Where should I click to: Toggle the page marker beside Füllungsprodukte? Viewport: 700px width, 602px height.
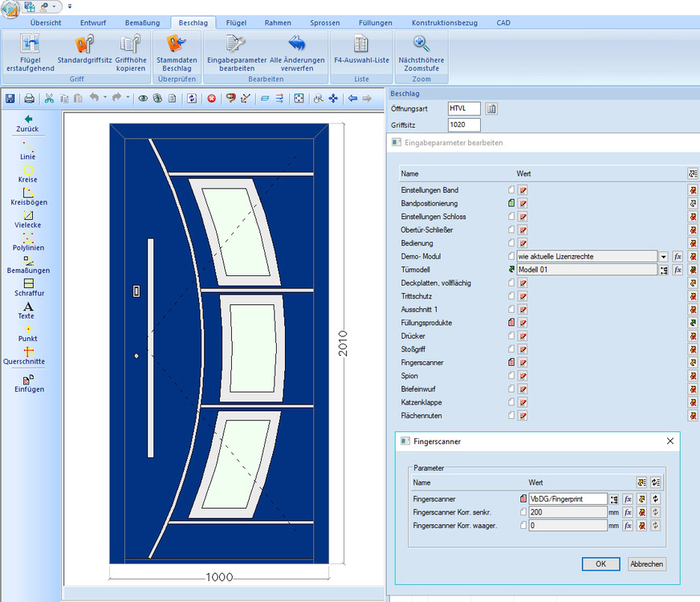(x=511, y=323)
